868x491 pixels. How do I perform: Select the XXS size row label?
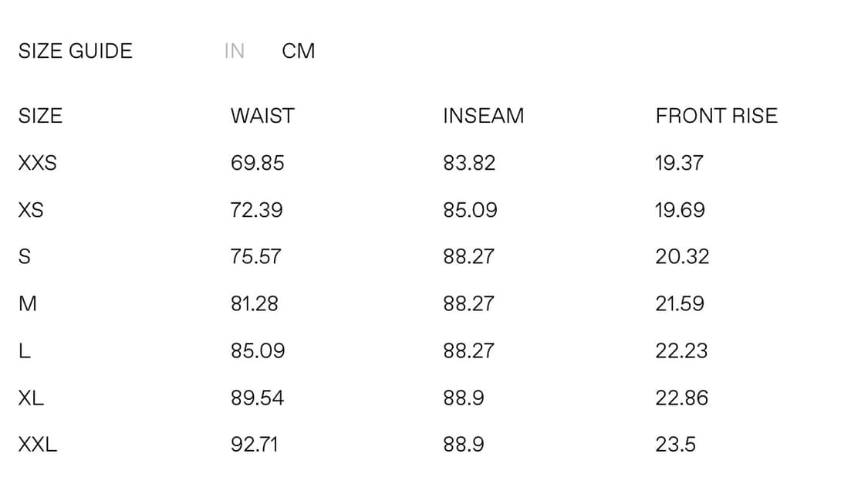[x=38, y=163]
